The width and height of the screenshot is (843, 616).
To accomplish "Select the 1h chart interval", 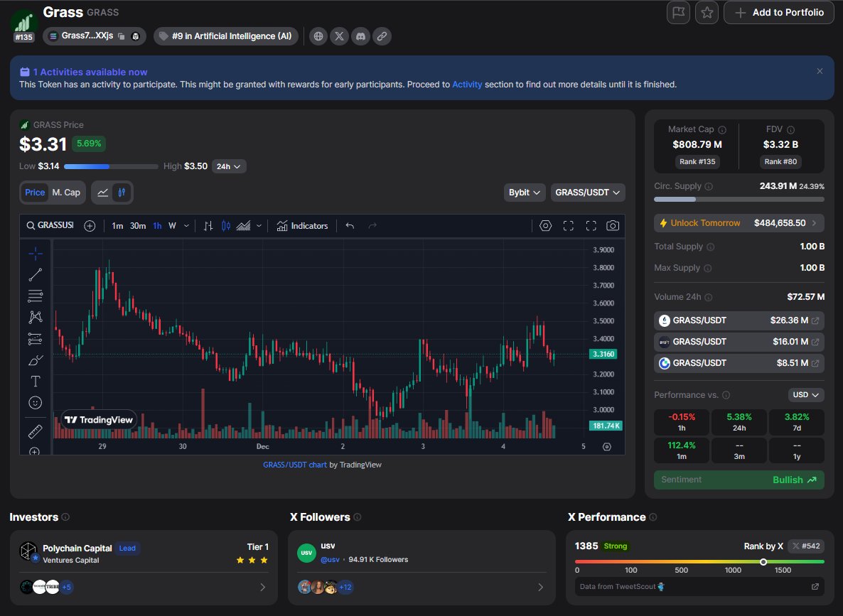I will [157, 226].
